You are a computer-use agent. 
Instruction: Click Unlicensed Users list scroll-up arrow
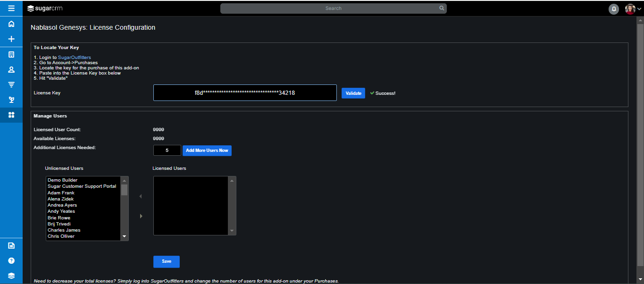(x=125, y=180)
